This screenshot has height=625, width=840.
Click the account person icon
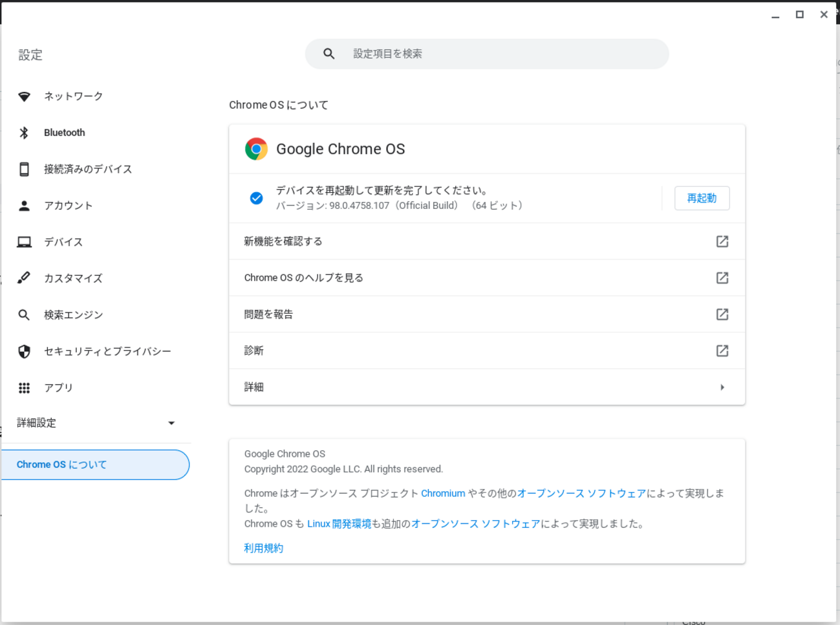(24, 206)
